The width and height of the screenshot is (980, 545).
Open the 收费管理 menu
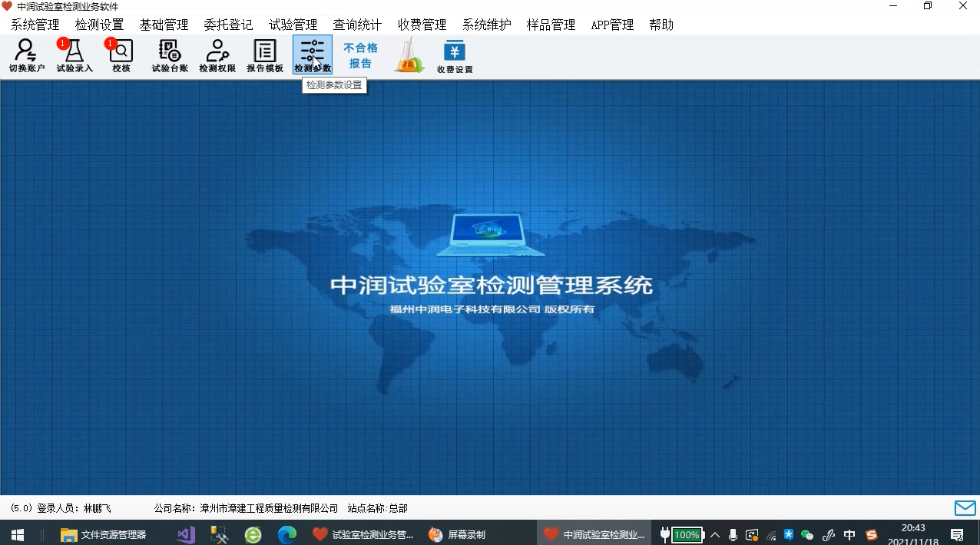tap(422, 25)
